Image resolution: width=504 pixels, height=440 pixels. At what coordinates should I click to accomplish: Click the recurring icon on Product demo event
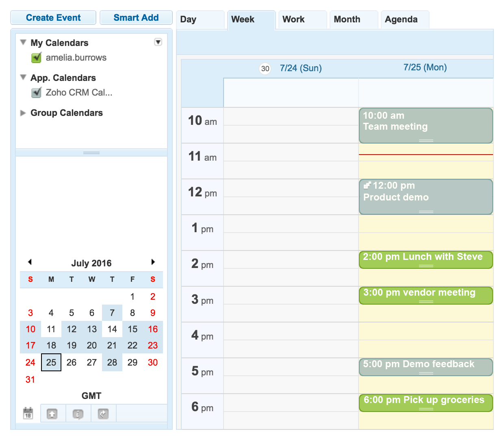tap(367, 185)
